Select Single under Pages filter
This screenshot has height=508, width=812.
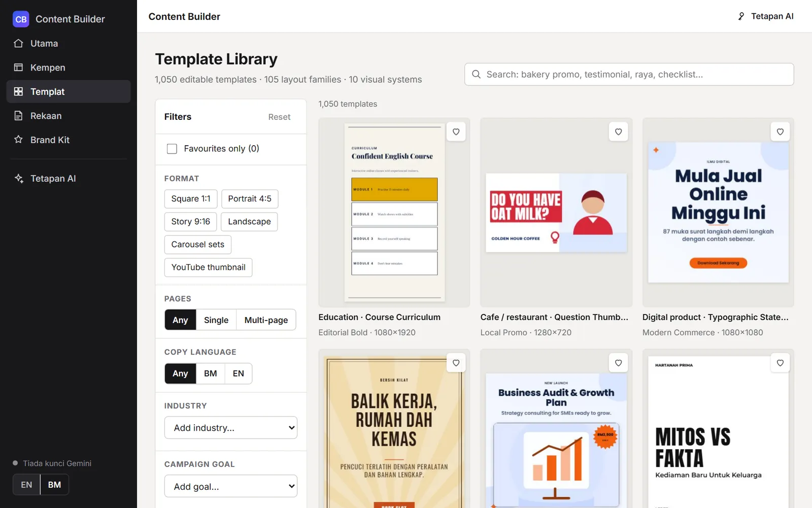tap(216, 320)
